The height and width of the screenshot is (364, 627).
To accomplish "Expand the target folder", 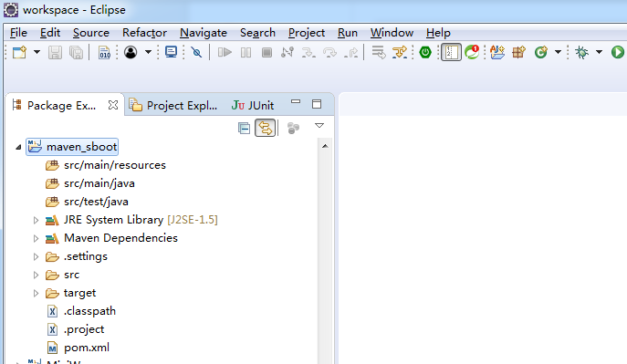I will (36, 293).
